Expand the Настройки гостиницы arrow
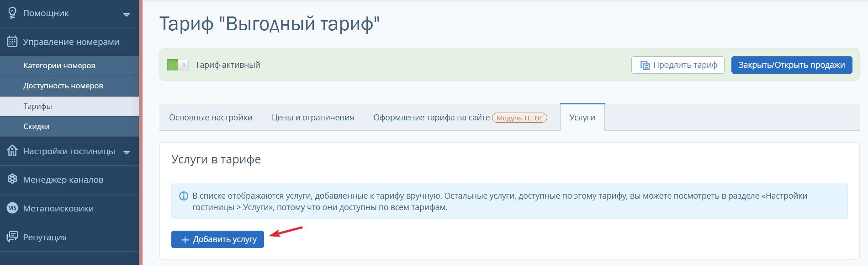The height and width of the screenshot is (265, 868). tap(127, 152)
